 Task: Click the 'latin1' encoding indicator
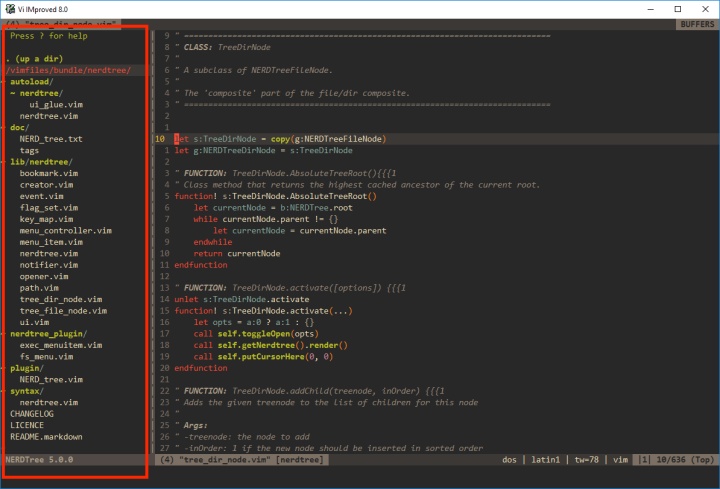pos(546,460)
